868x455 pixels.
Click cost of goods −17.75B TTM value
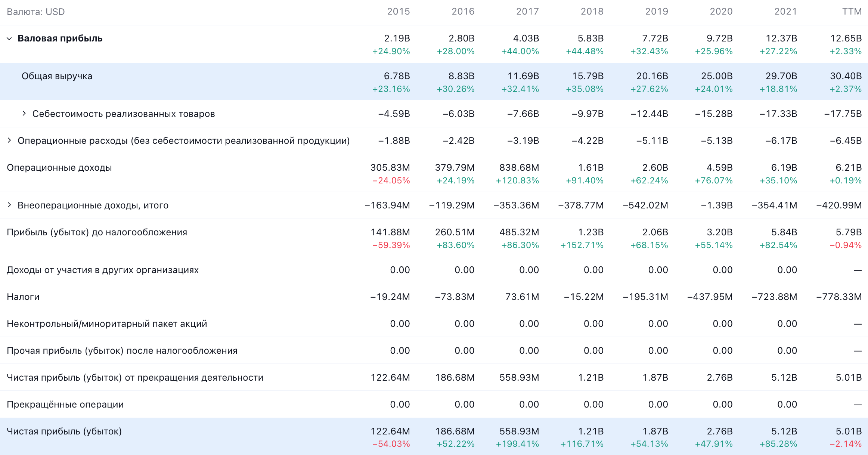tap(843, 114)
